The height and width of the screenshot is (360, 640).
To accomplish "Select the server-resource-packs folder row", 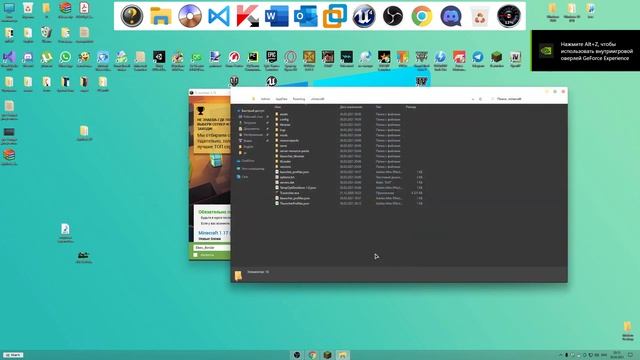I will (349, 151).
